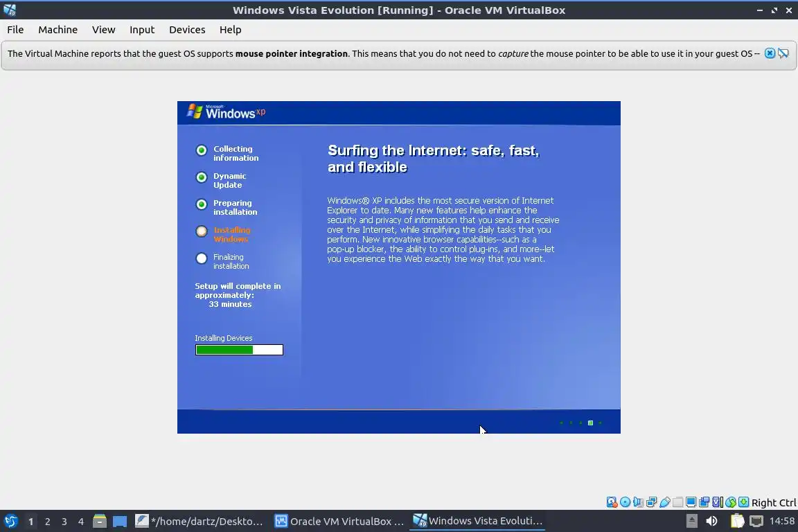Open the Devices menu
The width and height of the screenshot is (798, 532).
click(187, 30)
